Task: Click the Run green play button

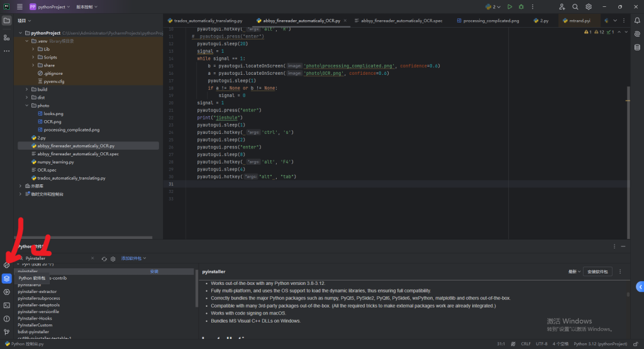Action: pyautogui.click(x=509, y=7)
